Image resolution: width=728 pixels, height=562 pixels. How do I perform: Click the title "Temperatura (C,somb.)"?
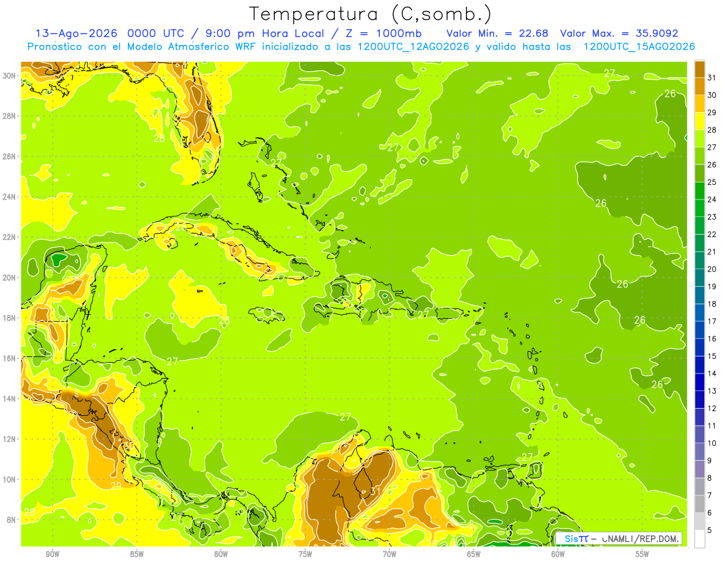click(x=371, y=14)
